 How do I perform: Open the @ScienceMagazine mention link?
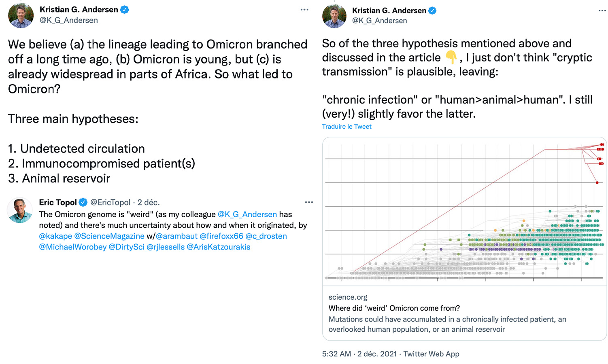click(109, 236)
